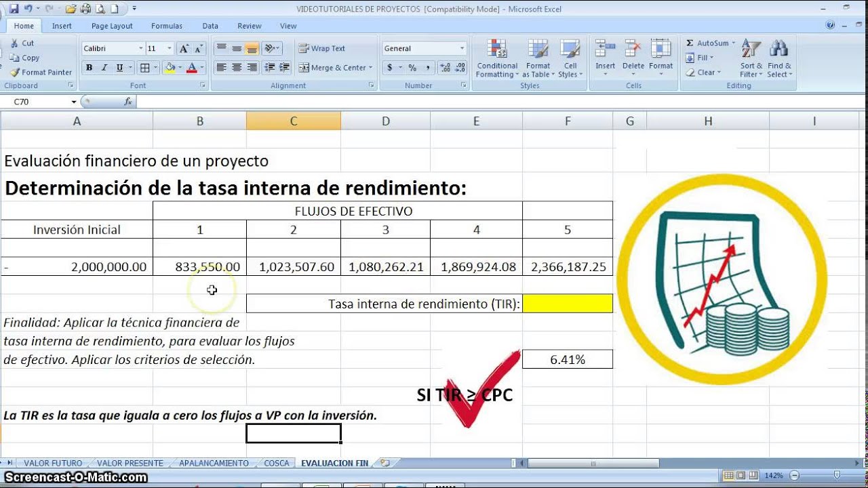
Task: Increase decimal places
Action: click(445, 68)
